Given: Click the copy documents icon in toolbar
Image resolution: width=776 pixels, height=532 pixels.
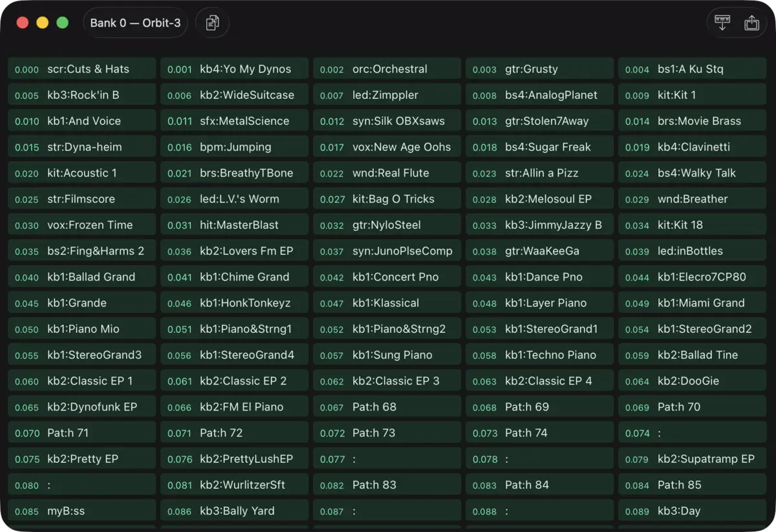Looking at the screenshot, I should point(212,23).
